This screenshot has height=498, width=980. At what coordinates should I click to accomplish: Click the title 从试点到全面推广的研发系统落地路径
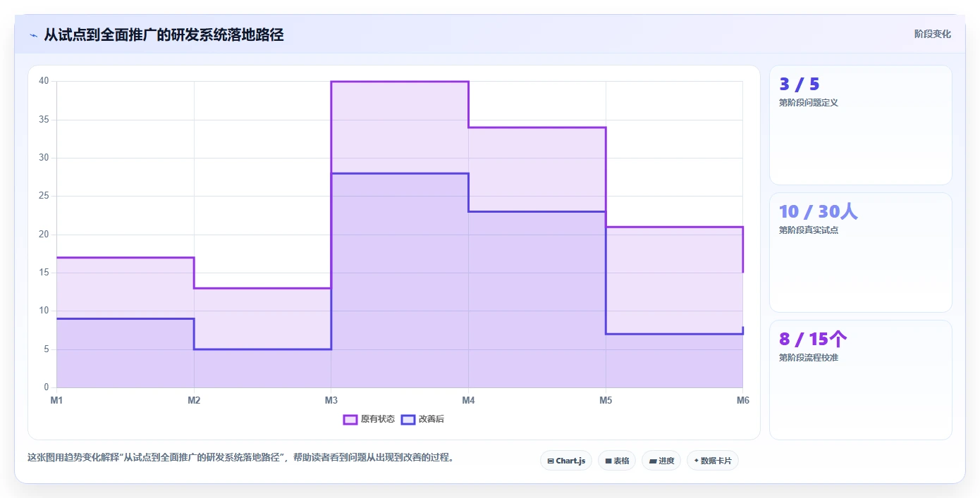[164, 35]
